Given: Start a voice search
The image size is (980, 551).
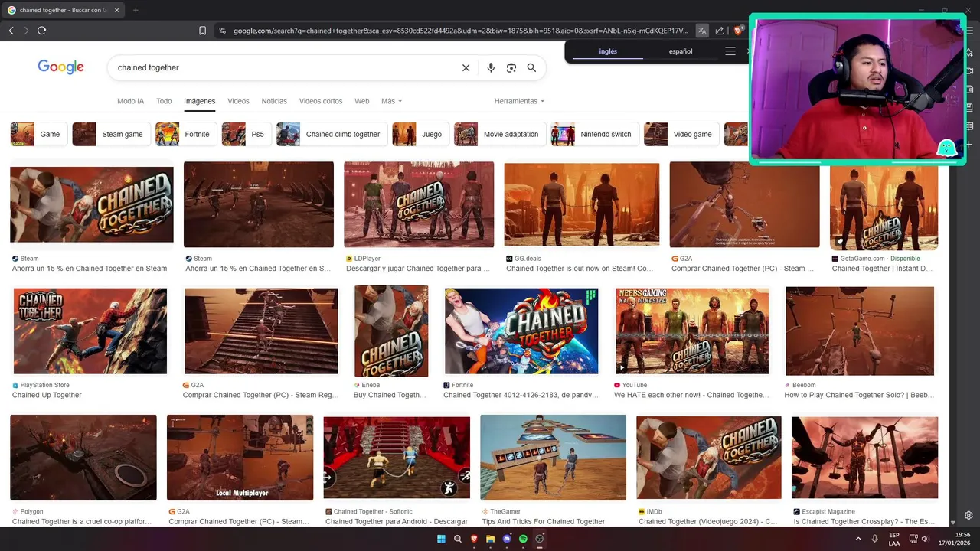Looking at the screenshot, I should 491,67.
